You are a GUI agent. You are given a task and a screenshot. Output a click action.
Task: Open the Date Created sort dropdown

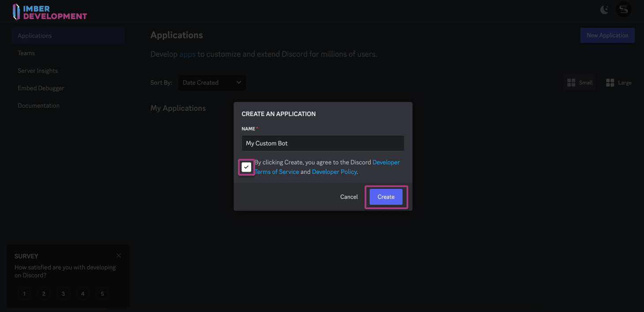tap(212, 83)
